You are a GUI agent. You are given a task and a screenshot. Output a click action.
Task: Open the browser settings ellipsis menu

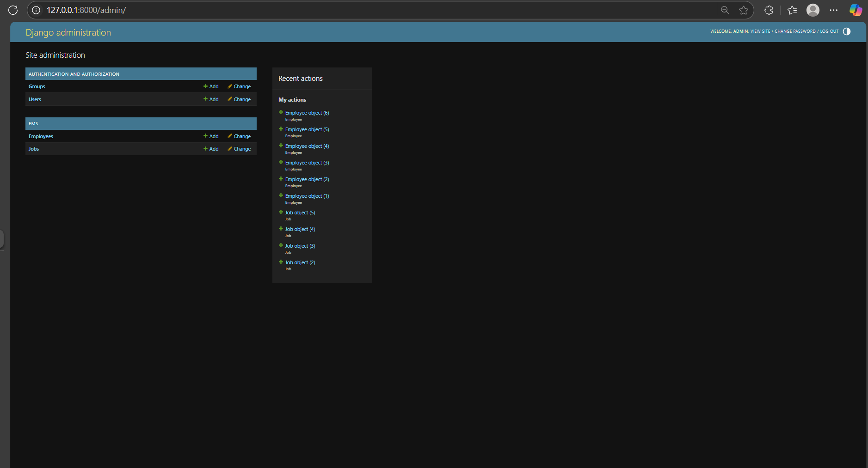834,10
